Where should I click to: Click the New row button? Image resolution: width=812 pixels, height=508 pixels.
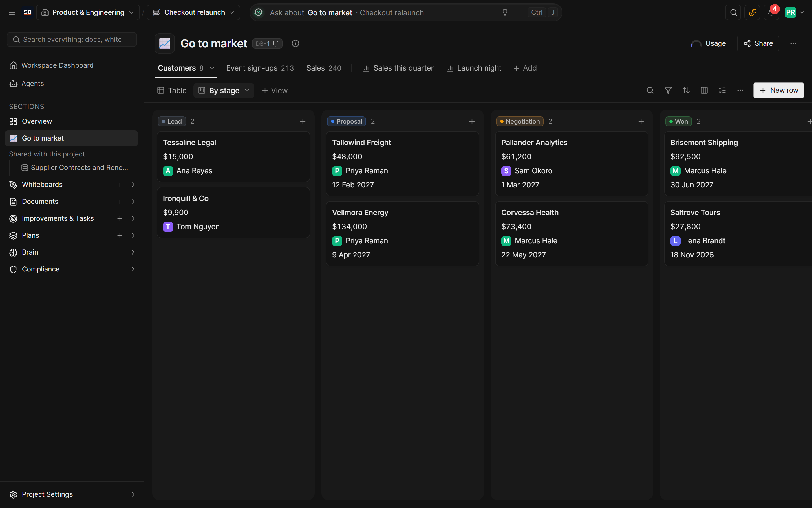pos(778,90)
